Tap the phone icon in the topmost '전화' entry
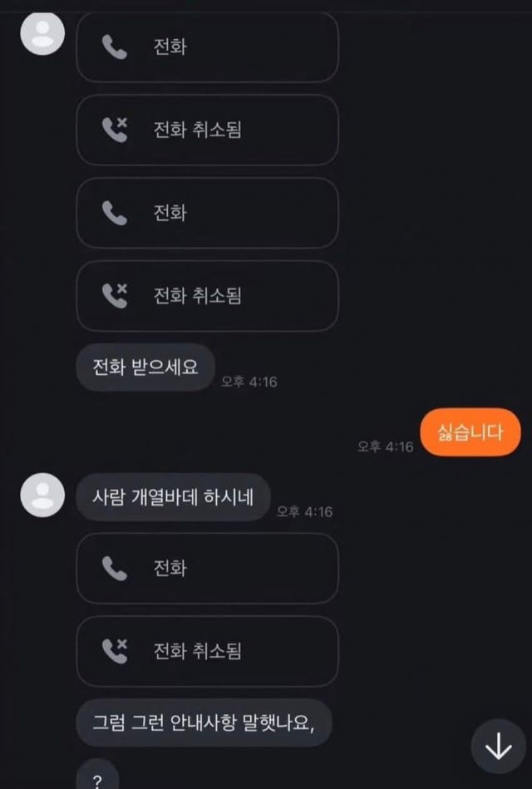Image resolution: width=532 pixels, height=789 pixels. (x=115, y=47)
